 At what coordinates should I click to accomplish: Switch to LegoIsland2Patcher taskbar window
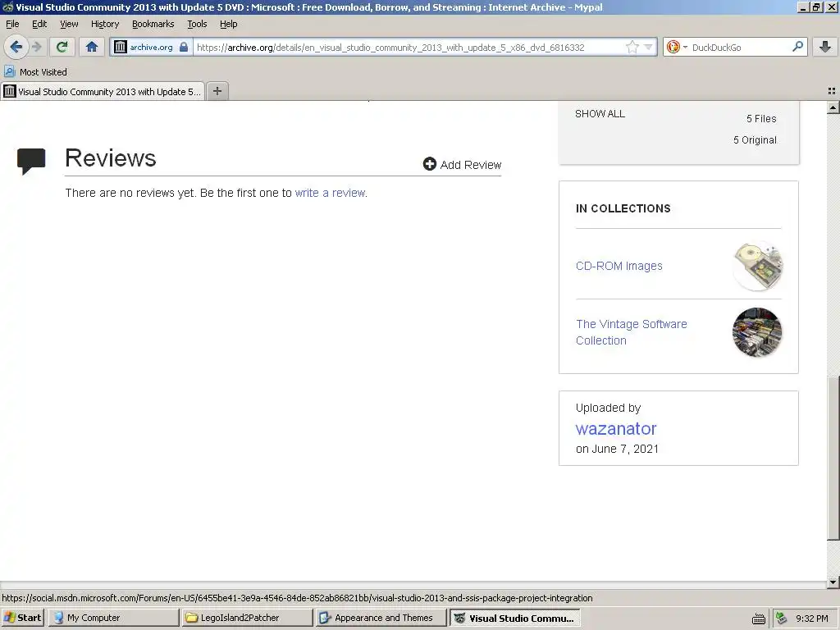247,618
